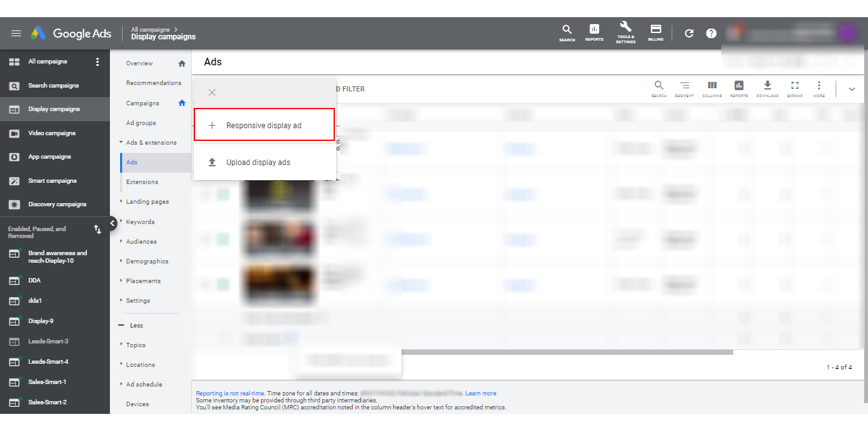The width and height of the screenshot is (868, 431).
Task: Open the Devices page
Action: 137,404
